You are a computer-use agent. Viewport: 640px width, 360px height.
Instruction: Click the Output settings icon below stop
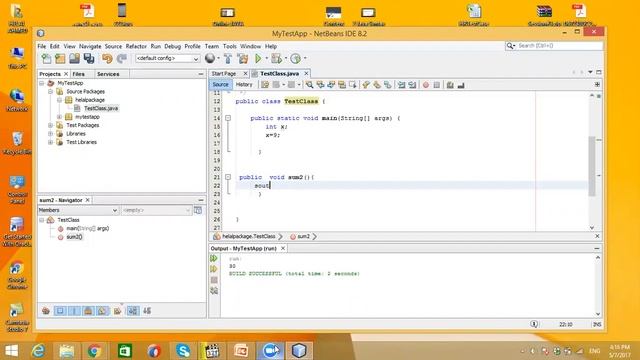tap(214, 291)
